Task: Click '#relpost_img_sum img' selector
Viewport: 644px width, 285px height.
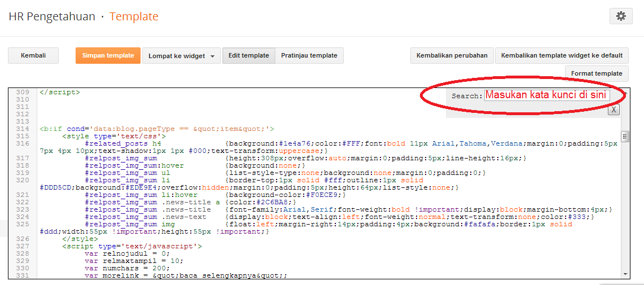Action: coord(130,224)
